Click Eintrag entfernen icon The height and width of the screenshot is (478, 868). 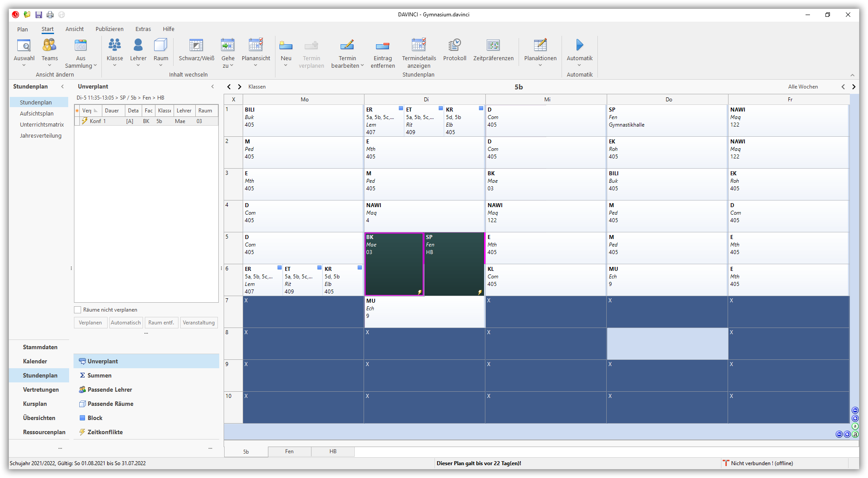383,45
